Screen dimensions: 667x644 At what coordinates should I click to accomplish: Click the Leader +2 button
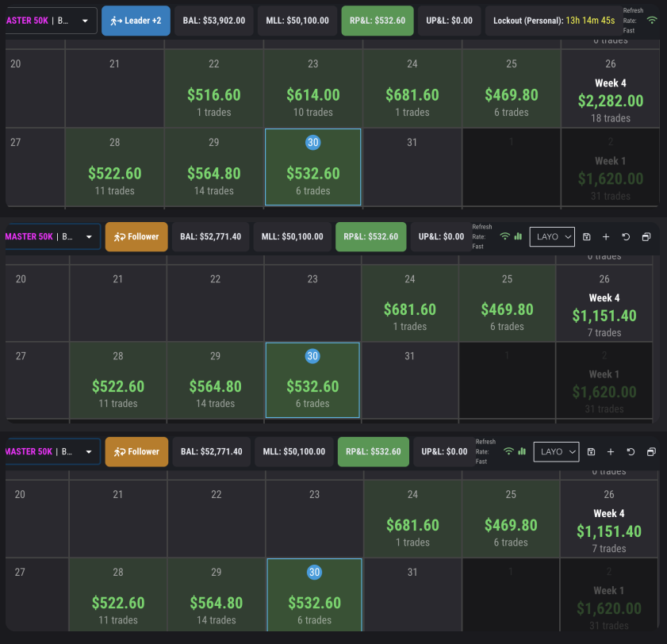pos(136,21)
